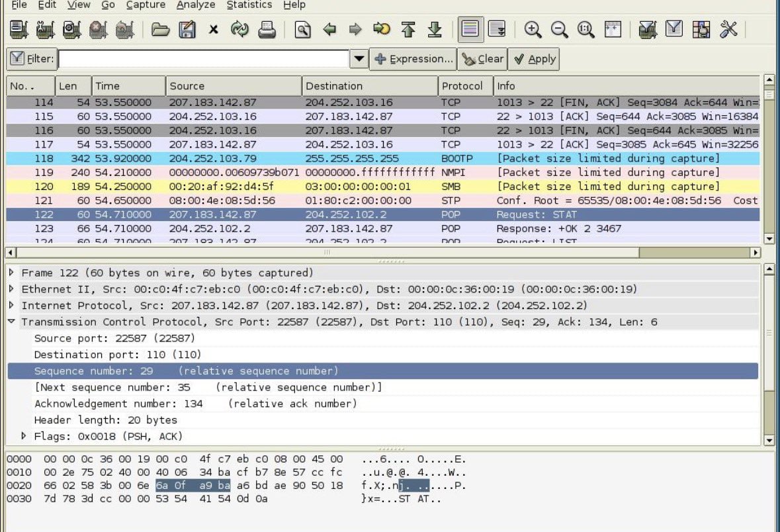Select Destination port: 110 line

tap(383, 354)
